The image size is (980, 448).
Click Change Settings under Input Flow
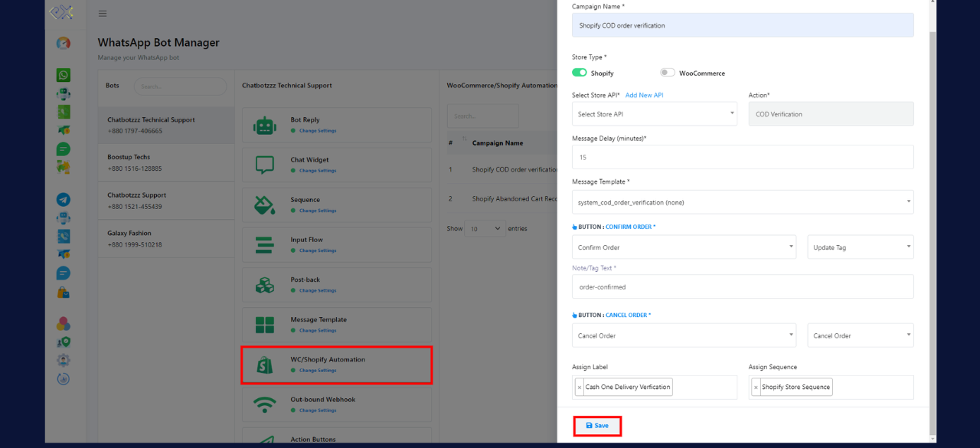(x=317, y=250)
